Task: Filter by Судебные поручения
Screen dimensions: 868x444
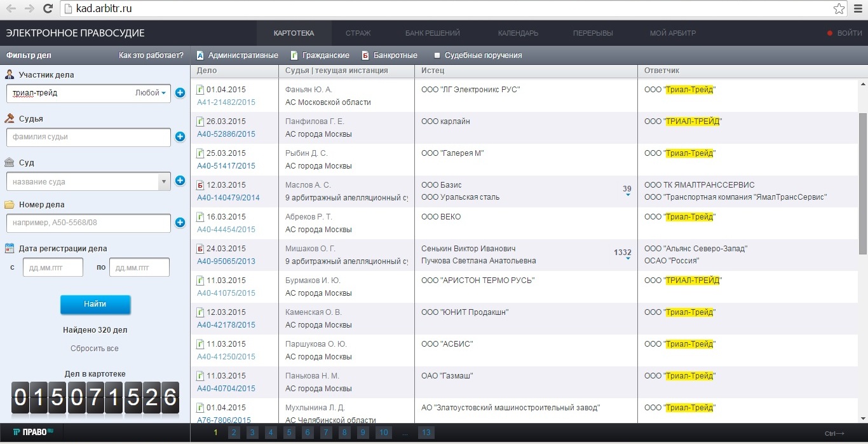Action: (x=478, y=55)
